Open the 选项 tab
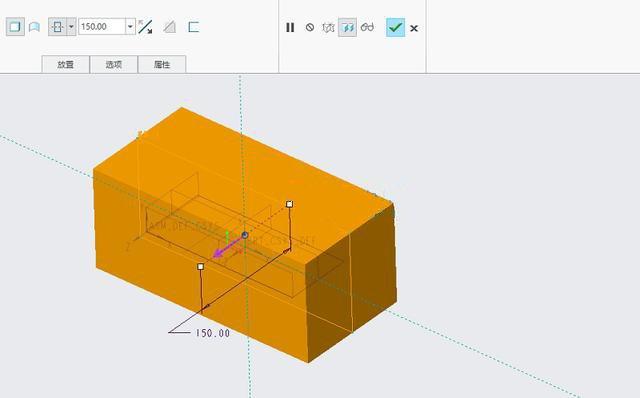 pos(113,64)
